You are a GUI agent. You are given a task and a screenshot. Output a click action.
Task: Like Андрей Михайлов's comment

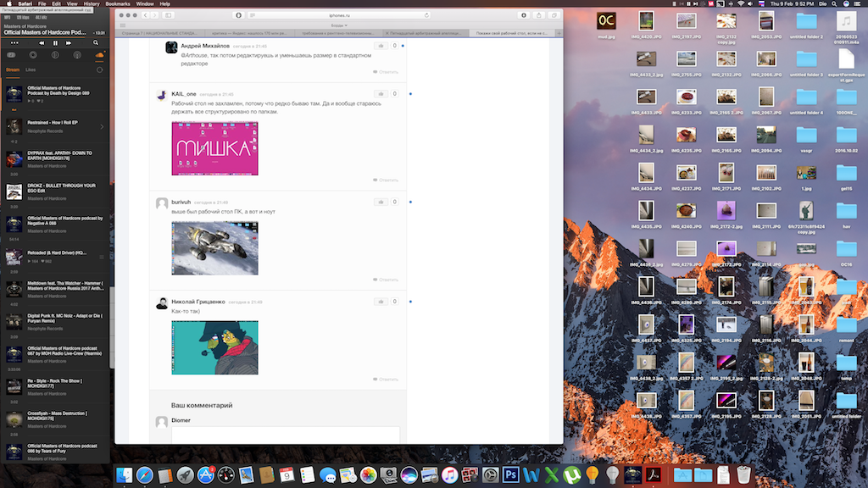(381, 46)
